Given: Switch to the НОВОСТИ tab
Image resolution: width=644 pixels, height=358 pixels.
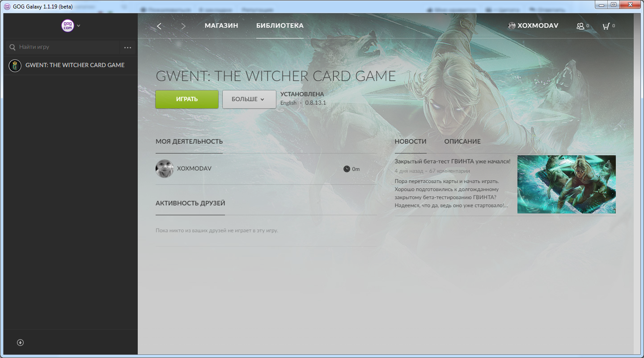Looking at the screenshot, I should 411,141.
